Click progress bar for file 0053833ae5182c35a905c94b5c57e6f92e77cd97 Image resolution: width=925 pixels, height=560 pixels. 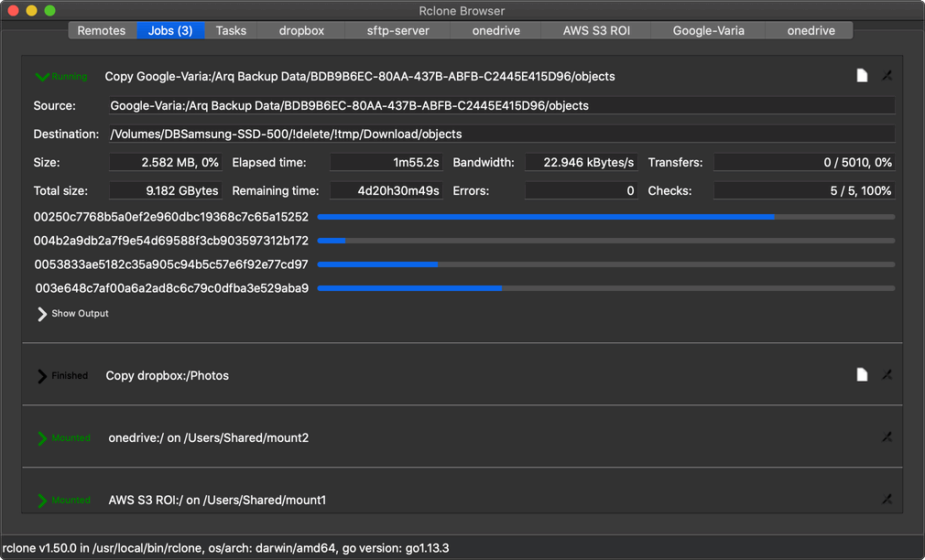(606, 264)
